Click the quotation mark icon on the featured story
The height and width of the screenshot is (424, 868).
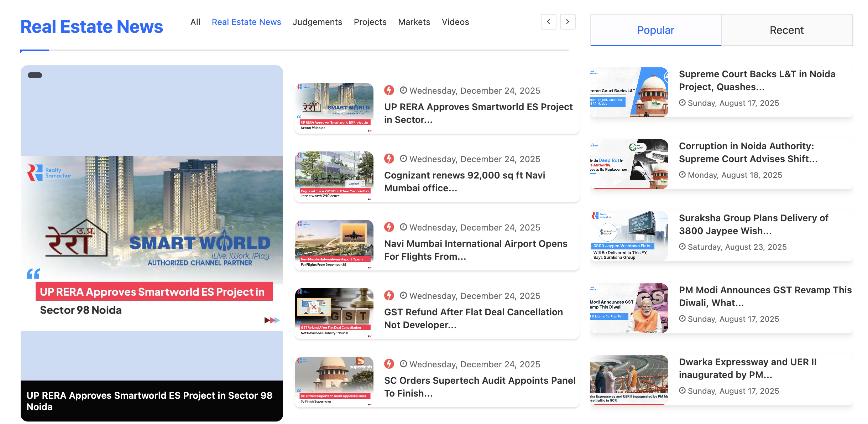tap(33, 274)
